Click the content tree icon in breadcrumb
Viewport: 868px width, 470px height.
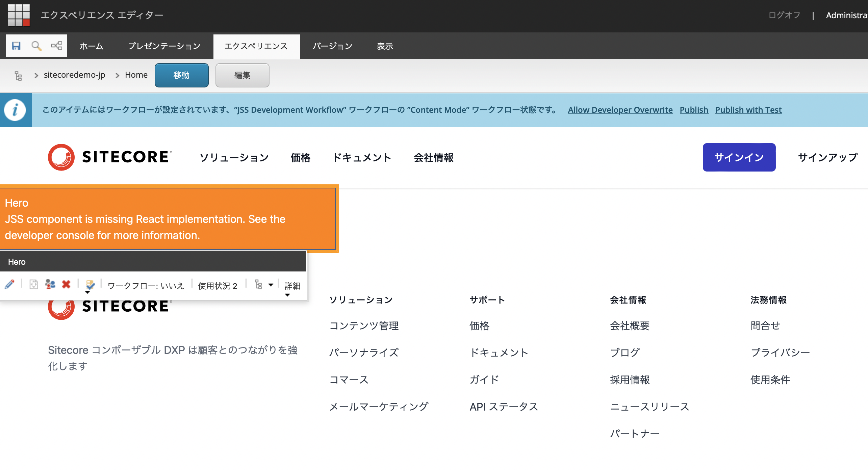[x=18, y=76]
